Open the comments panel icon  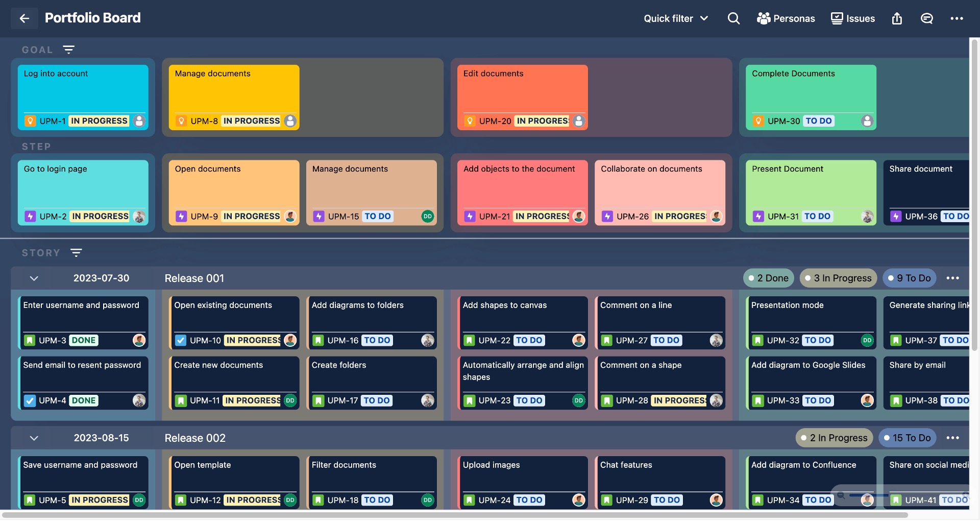[926, 18]
